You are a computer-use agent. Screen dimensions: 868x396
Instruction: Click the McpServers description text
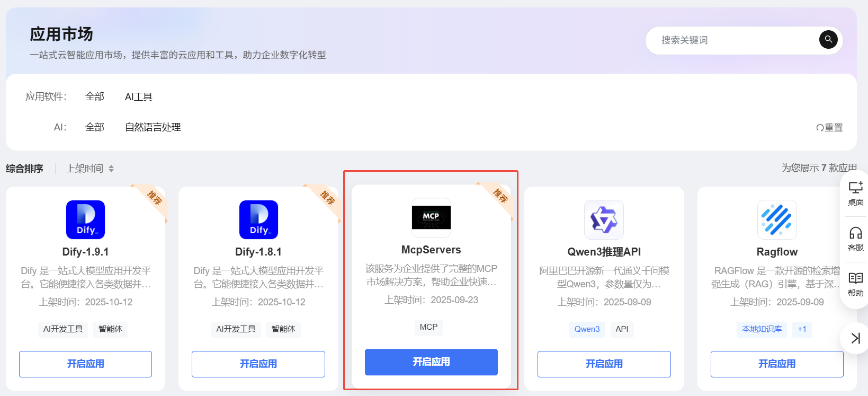pos(431,275)
